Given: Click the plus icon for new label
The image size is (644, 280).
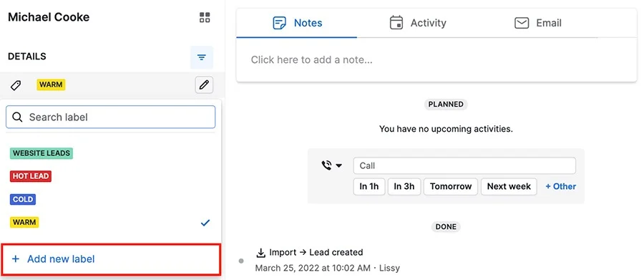Looking at the screenshot, I should (x=16, y=259).
